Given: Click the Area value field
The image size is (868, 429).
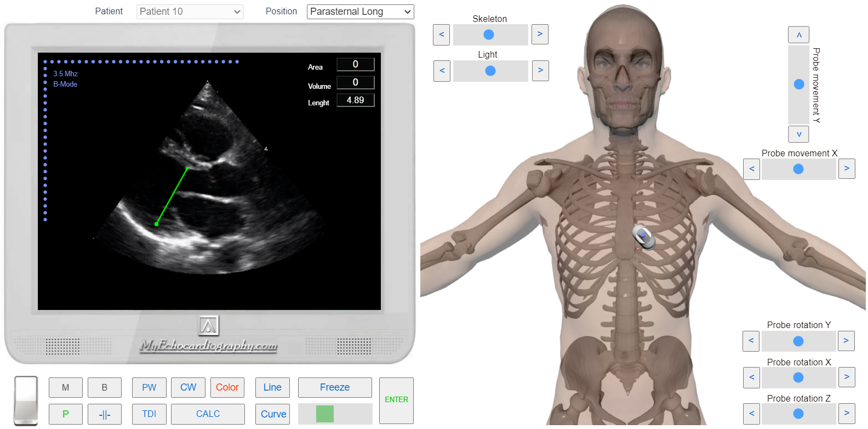Looking at the screenshot, I should (356, 64).
